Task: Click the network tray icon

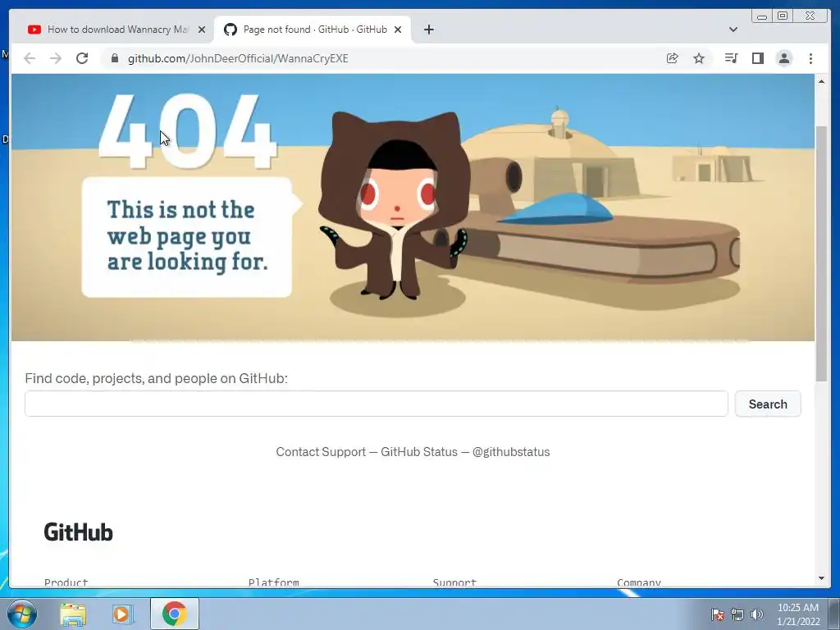Action: pyautogui.click(x=737, y=614)
